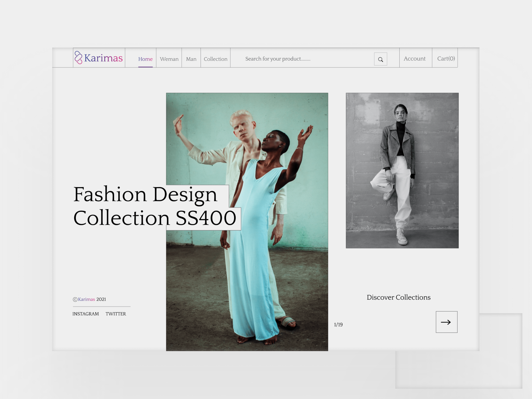Visit the TWITTER social link
This screenshot has height=399, width=532.
116,314
